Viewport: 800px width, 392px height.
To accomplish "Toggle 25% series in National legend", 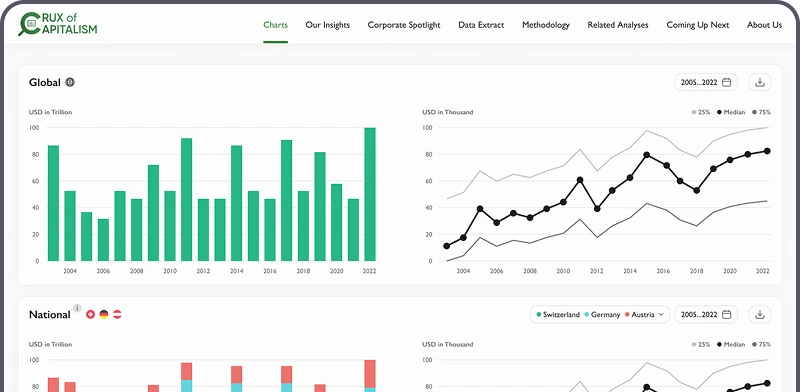I will click(701, 345).
